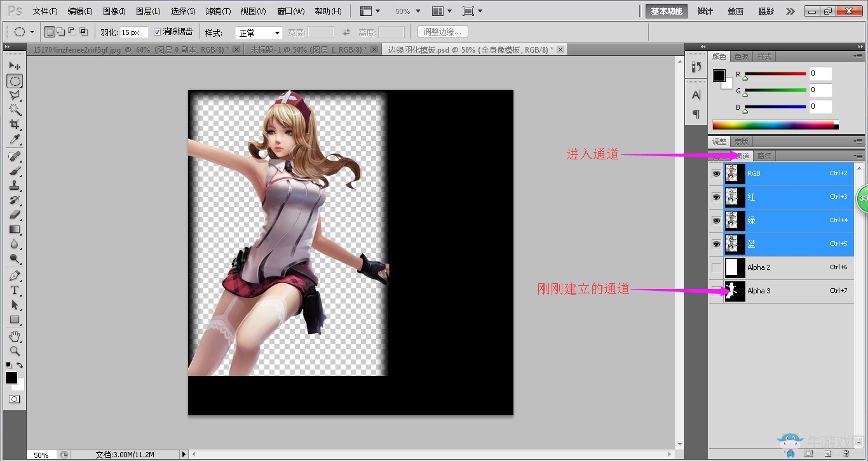Show more workspaces chevron

coord(790,11)
